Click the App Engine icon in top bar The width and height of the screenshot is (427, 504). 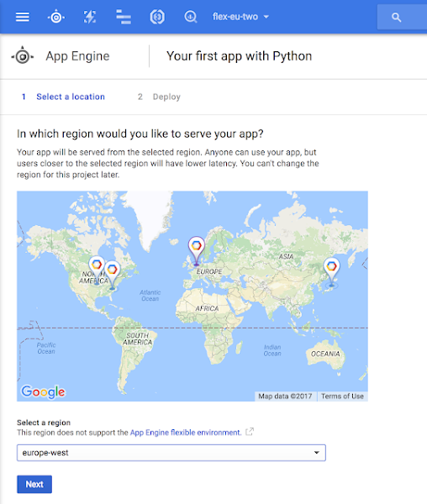coord(56,17)
